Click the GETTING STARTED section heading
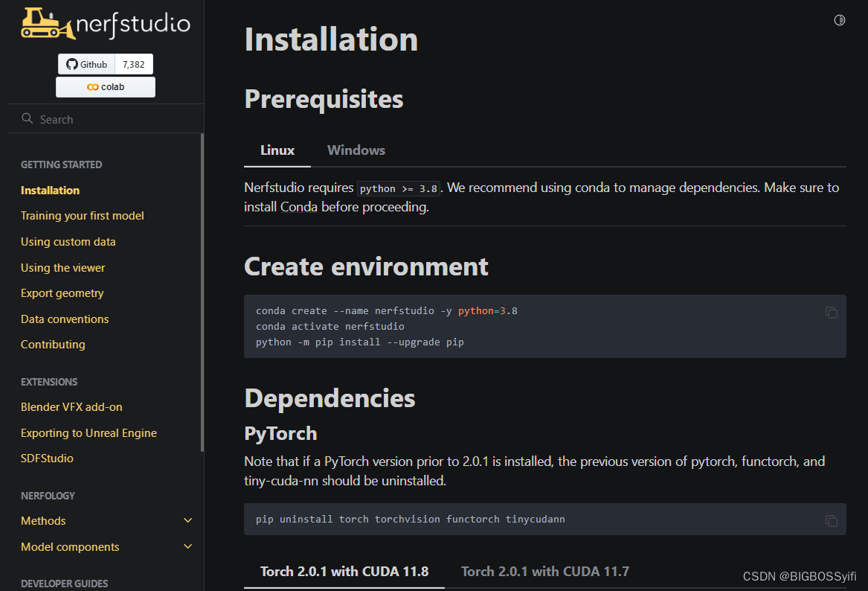Viewport: 868px width, 591px height. [x=62, y=164]
